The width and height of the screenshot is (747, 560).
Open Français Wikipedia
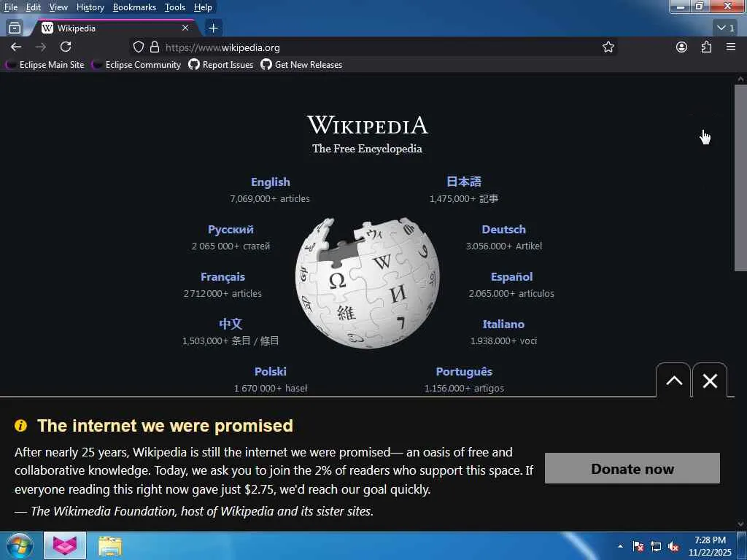coord(222,277)
